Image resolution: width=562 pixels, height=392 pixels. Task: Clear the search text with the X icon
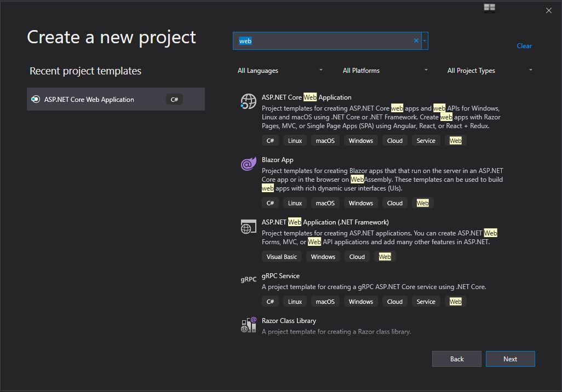pyautogui.click(x=416, y=41)
